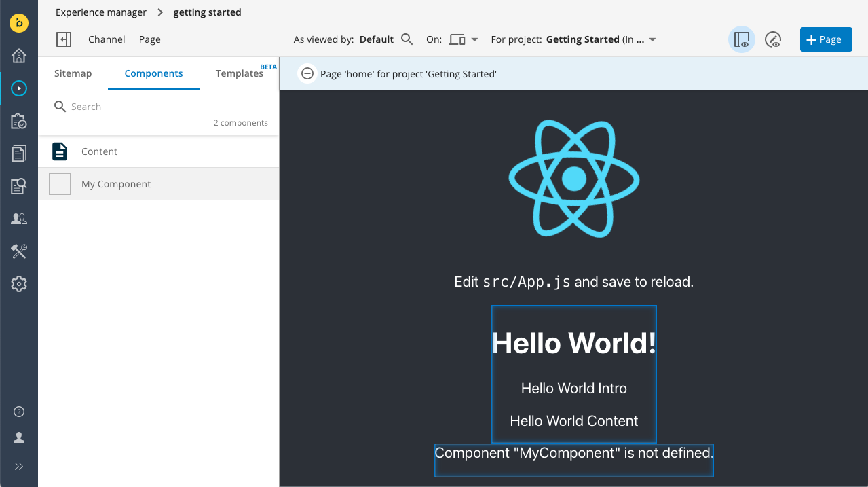868x487 pixels.
Task: Click the getting started breadcrumb
Action: [x=207, y=12]
